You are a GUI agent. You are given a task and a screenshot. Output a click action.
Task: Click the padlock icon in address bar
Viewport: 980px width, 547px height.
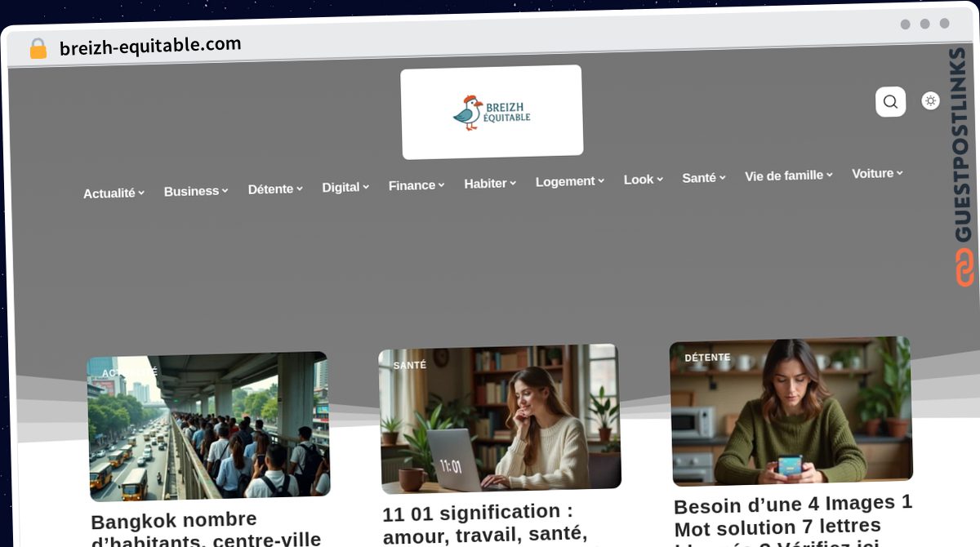pyautogui.click(x=38, y=49)
